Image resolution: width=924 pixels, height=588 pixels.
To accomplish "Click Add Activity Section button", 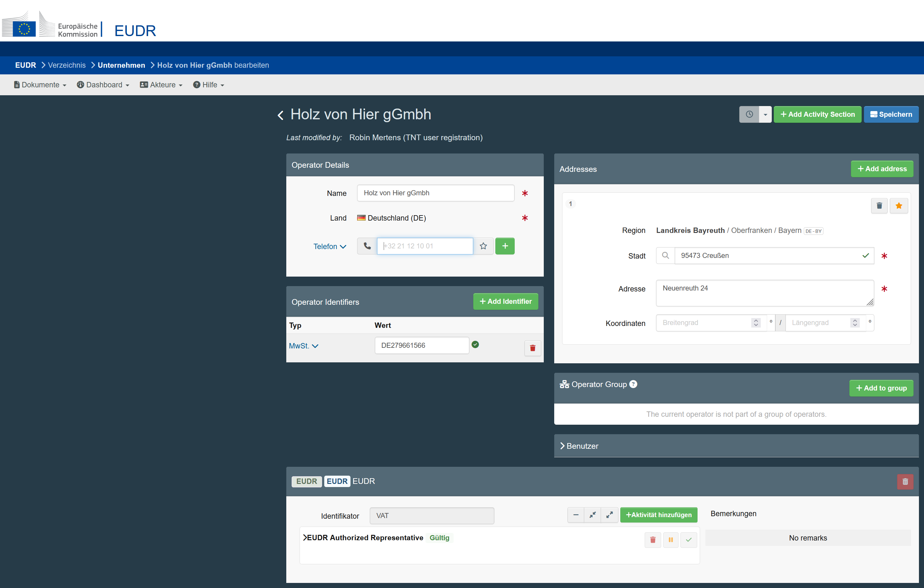I will tap(817, 114).
